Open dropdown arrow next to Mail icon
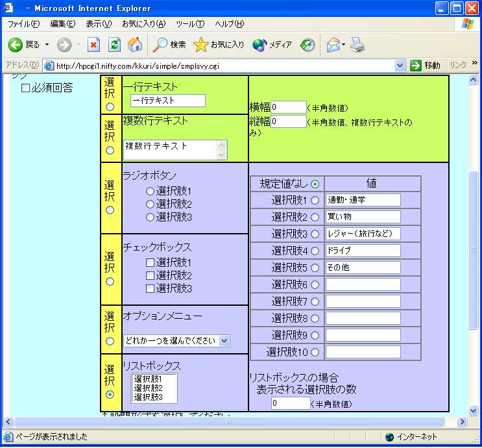This screenshot has width=482, height=448. pos(344,45)
